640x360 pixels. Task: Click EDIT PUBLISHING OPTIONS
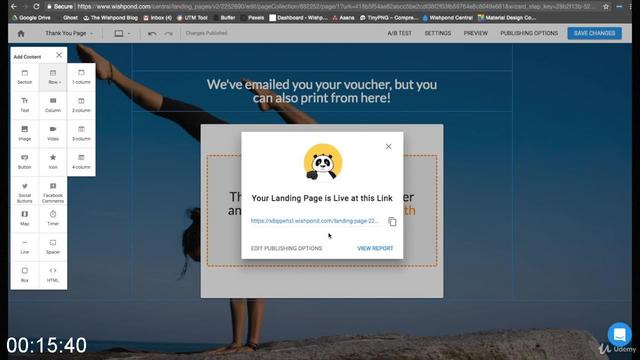point(287,248)
